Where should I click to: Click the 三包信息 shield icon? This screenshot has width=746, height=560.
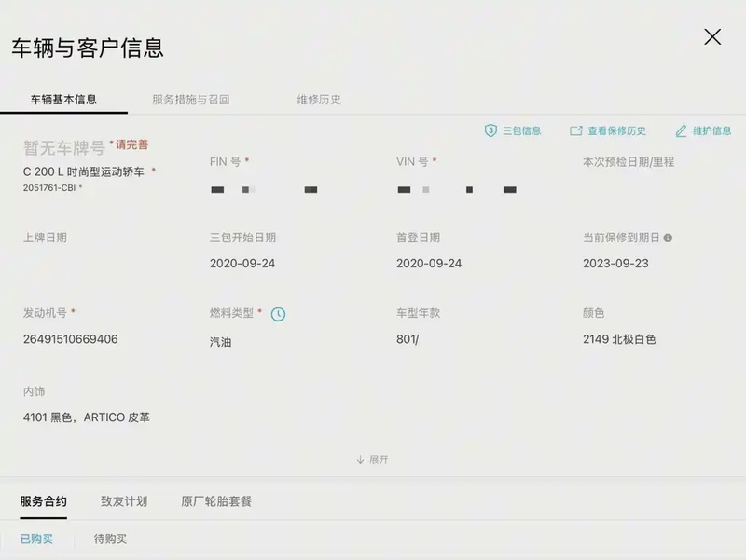click(490, 130)
